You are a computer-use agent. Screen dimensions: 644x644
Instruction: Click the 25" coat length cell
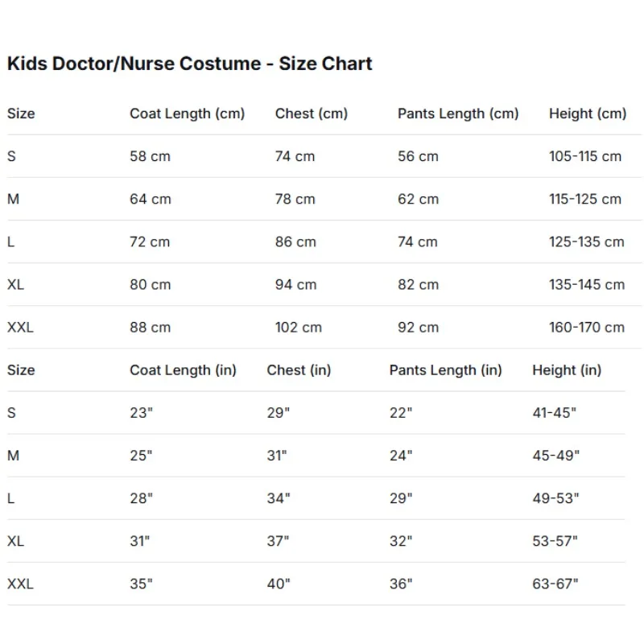click(x=141, y=456)
